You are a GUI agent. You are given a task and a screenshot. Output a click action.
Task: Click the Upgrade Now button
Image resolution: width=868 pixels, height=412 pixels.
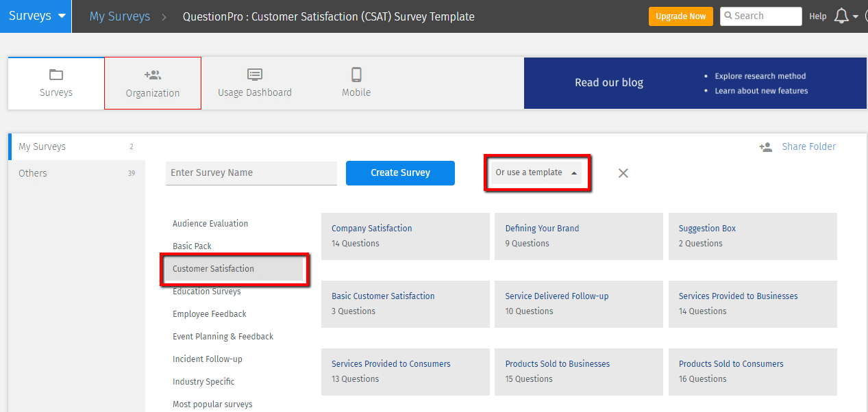point(681,16)
